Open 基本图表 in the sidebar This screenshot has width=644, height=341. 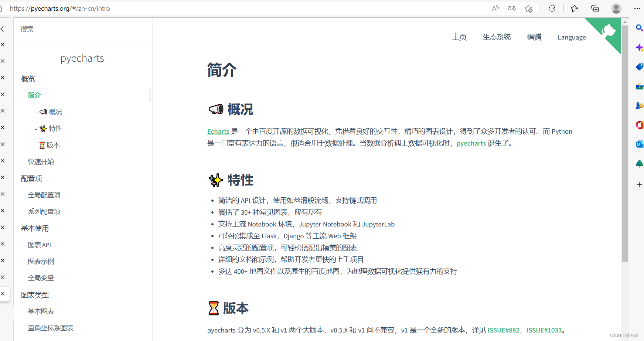[x=41, y=311]
